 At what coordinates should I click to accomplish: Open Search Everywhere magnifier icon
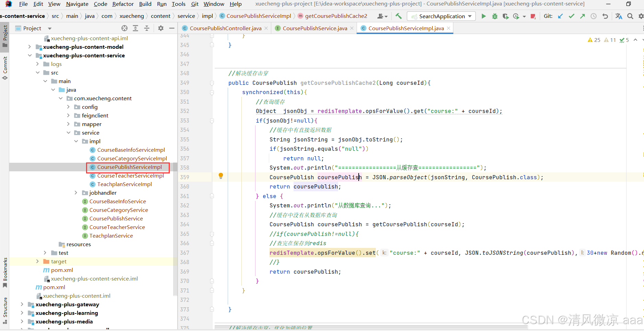point(630,16)
